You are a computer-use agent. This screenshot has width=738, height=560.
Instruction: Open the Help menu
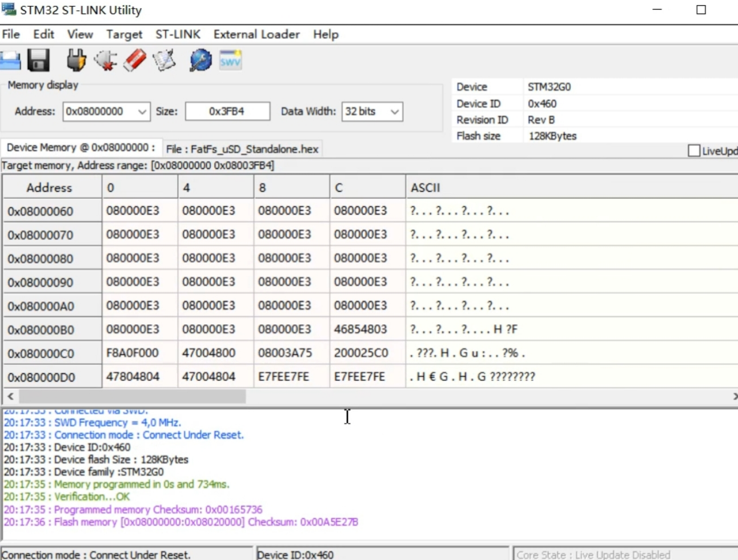[326, 35]
